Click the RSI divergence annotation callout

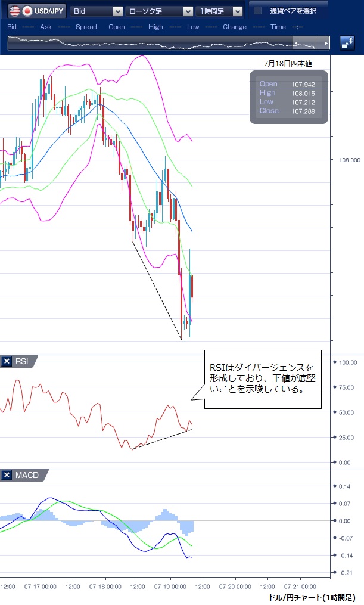coord(262,379)
